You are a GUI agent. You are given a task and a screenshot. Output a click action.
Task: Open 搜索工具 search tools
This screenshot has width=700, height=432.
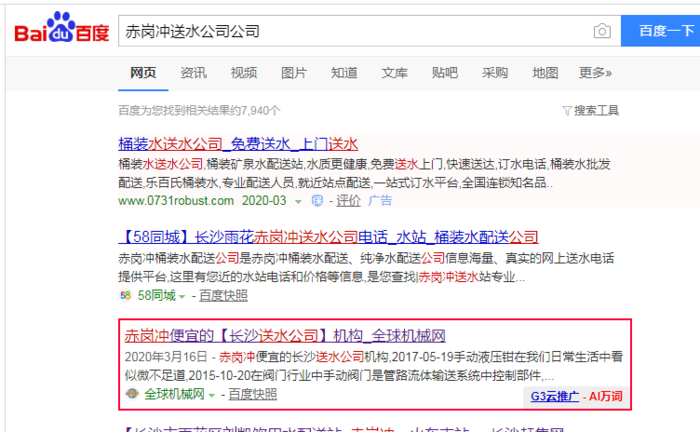tap(596, 110)
